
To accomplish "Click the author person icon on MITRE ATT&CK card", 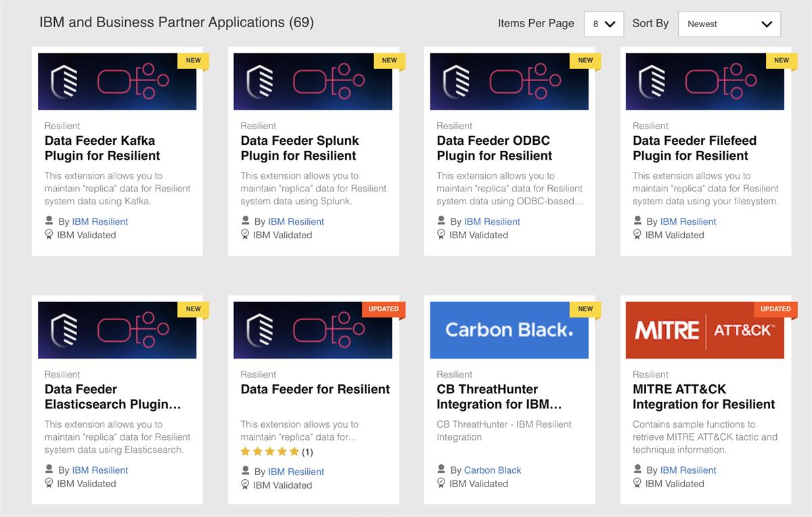I will click(x=637, y=469).
